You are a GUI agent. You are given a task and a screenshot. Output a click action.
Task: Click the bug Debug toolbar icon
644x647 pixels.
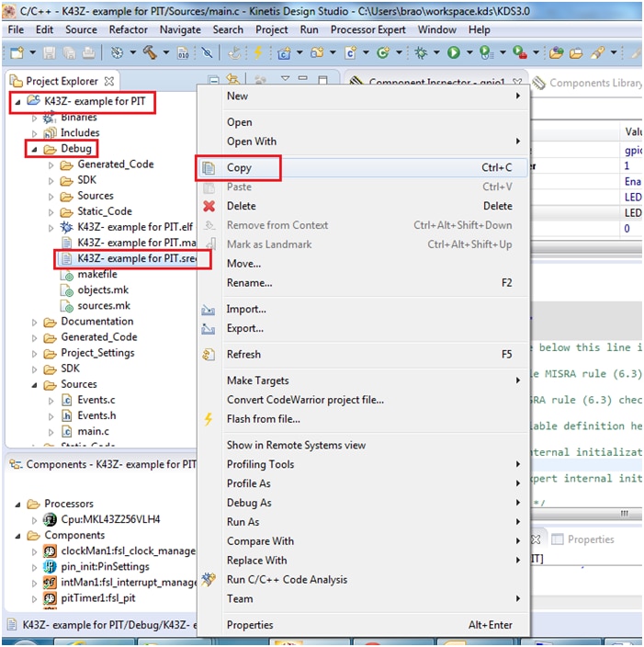[421, 52]
